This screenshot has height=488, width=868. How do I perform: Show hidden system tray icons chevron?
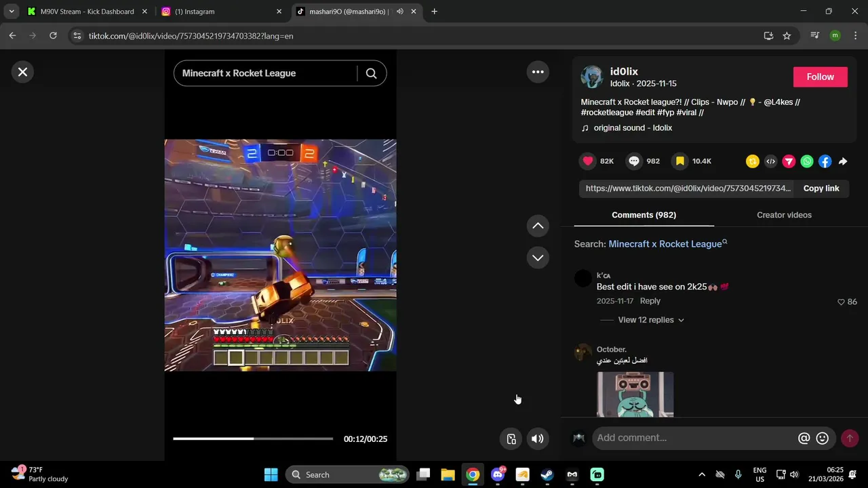702,474
